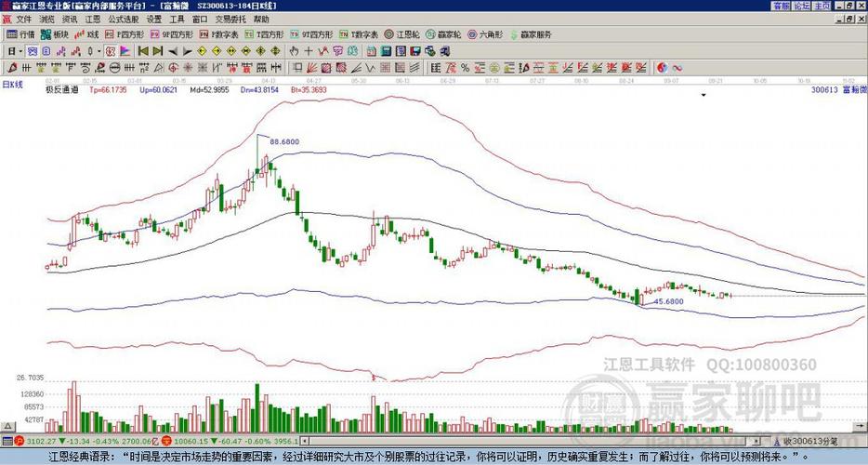Switch to K线 chart view

point(86,34)
